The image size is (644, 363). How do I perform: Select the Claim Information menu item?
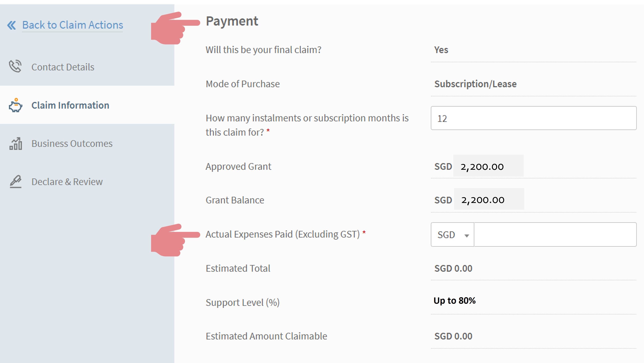[70, 105]
